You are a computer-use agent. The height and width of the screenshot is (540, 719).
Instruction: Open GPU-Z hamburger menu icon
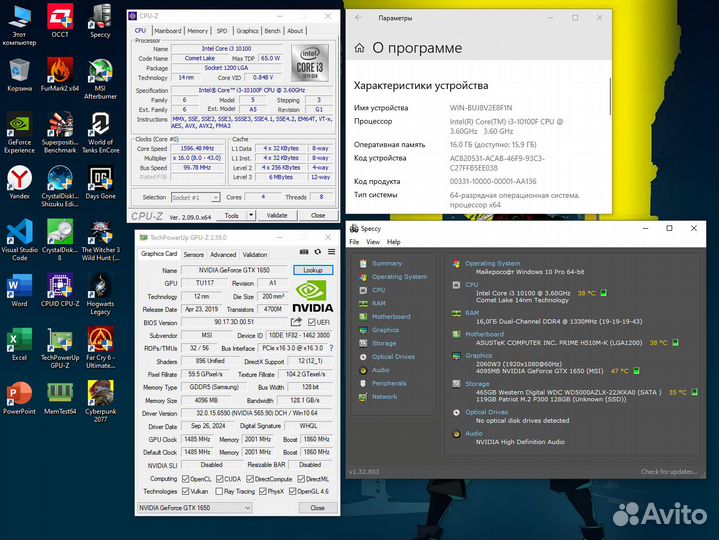tap(332, 252)
